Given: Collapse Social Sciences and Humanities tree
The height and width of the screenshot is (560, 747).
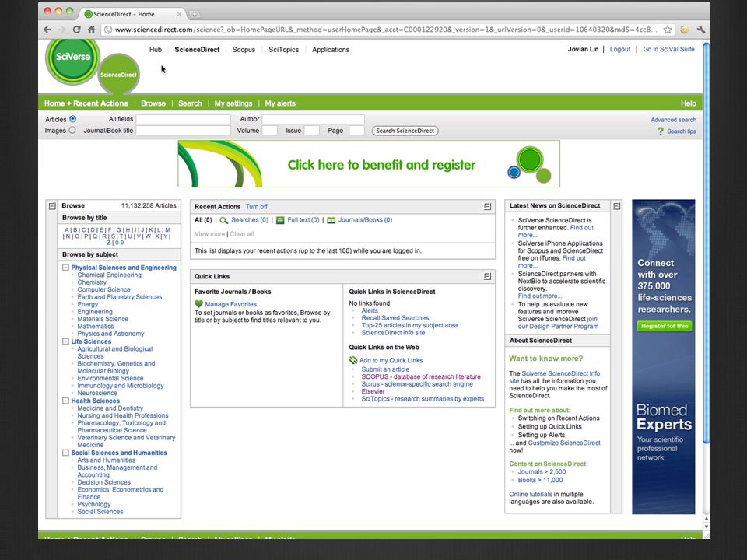Looking at the screenshot, I should [65, 453].
